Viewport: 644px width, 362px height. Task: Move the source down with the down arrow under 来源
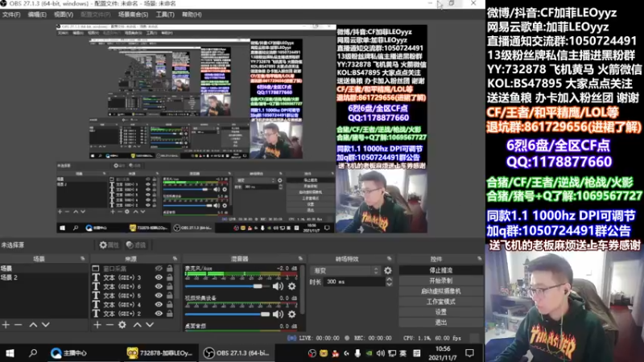tap(150, 325)
